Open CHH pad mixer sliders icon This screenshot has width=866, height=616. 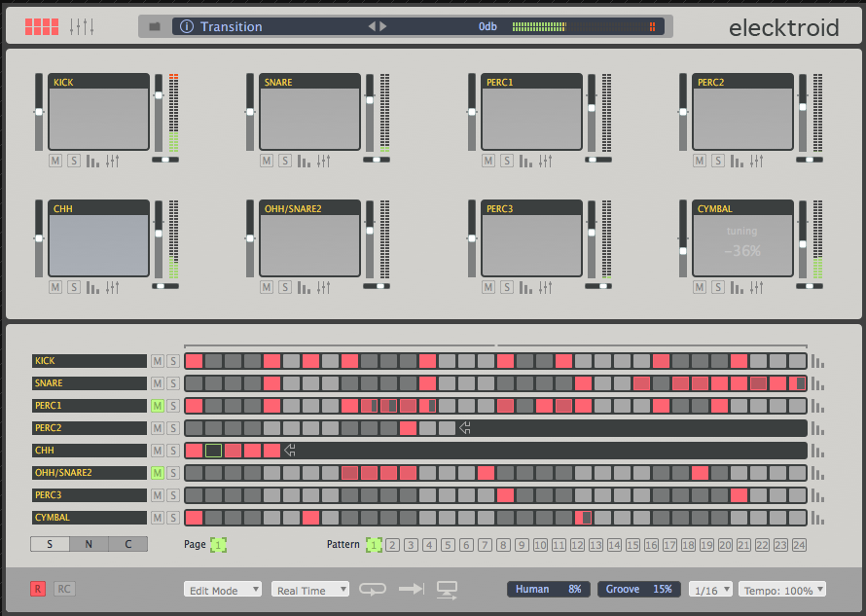click(x=112, y=287)
